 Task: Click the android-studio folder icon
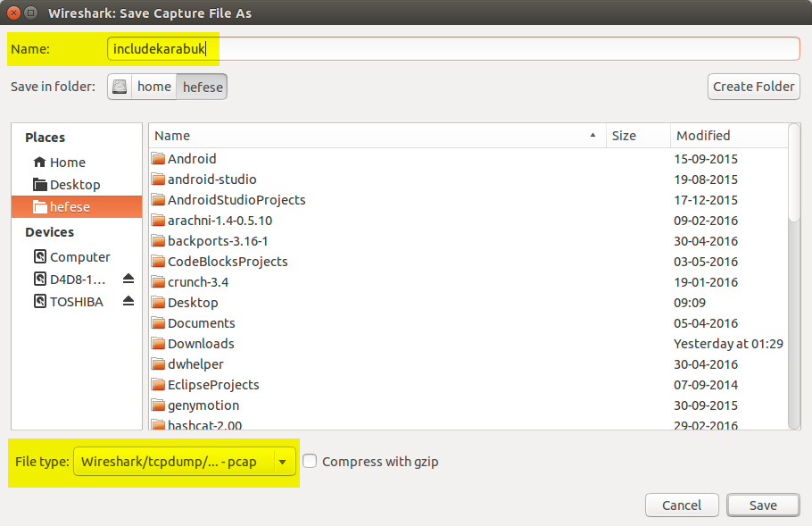(159, 180)
